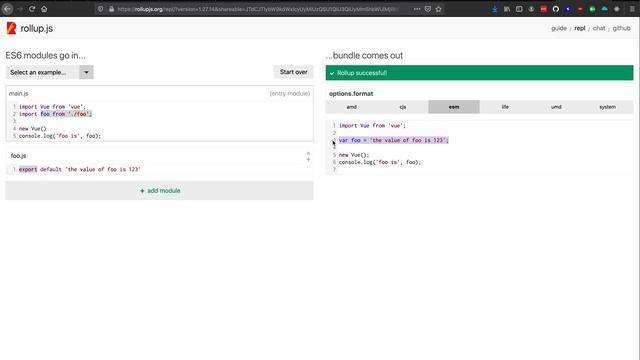Screen dimensions: 640x360
Task: Click the browser forward arrow
Action: (20, 9)
